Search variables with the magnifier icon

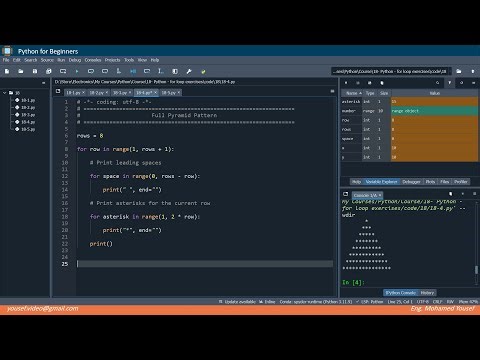pos(437,83)
